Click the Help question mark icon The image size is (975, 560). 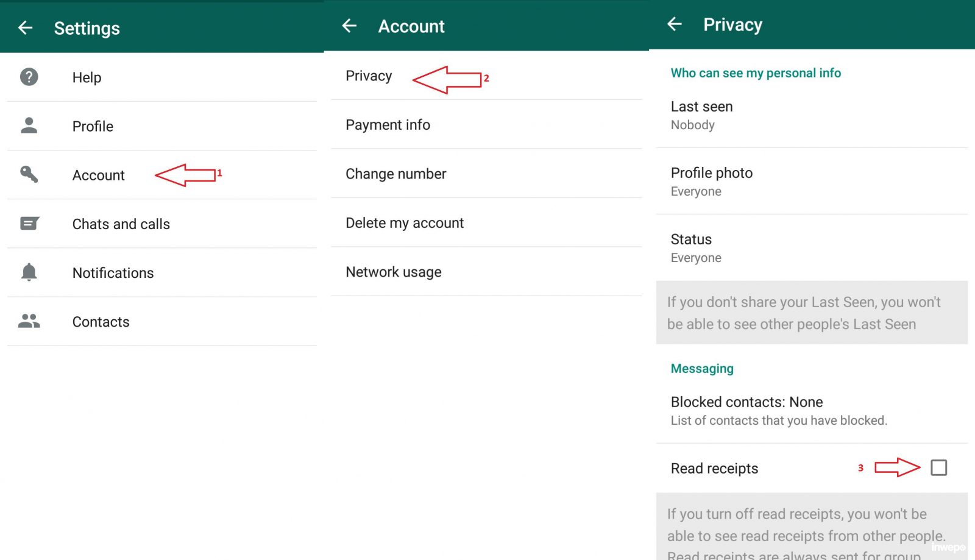pyautogui.click(x=29, y=77)
